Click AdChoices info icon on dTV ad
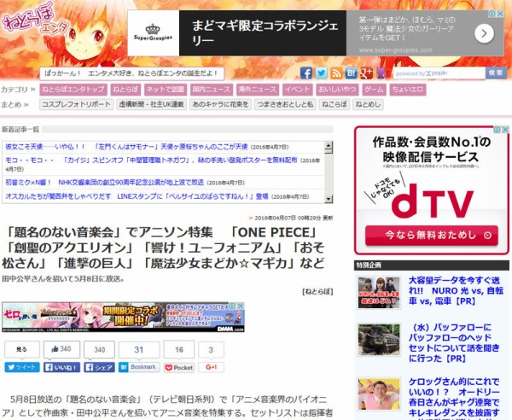512x420 pixels. [x=497, y=130]
